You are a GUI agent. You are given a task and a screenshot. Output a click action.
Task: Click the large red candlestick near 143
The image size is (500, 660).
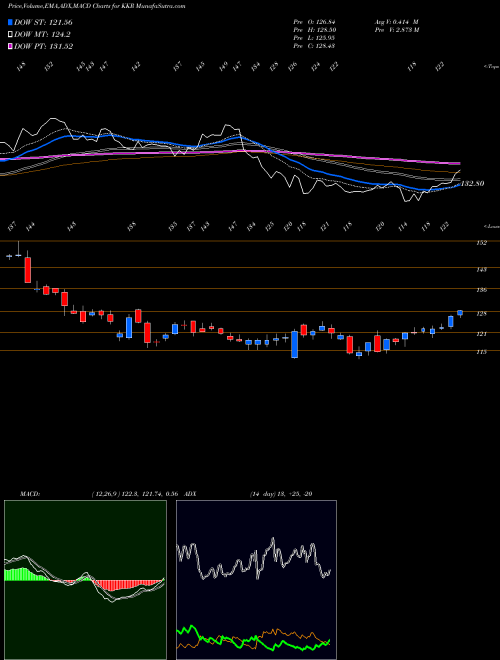click(x=28, y=270)
